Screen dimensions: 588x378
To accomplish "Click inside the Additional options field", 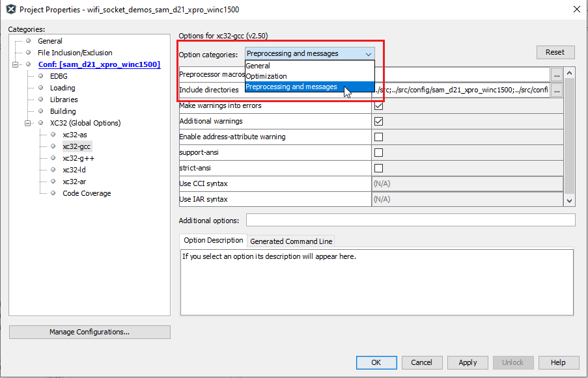I will pyautogui.click(x=410, y=220).
